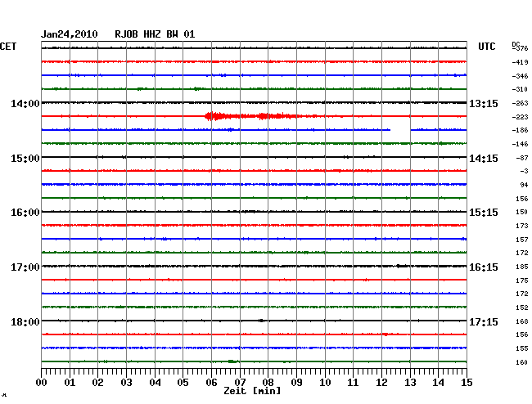
Task: Click the DC offset value 173
Action: tap(522, 226)
